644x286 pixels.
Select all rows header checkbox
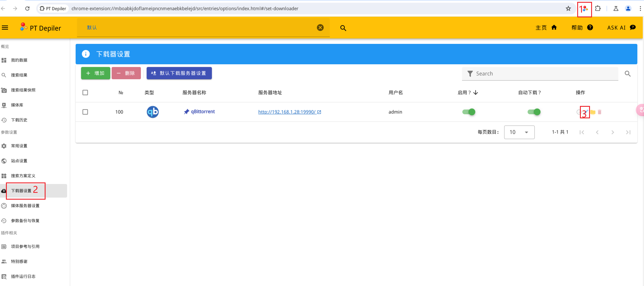tap(85, 92)
